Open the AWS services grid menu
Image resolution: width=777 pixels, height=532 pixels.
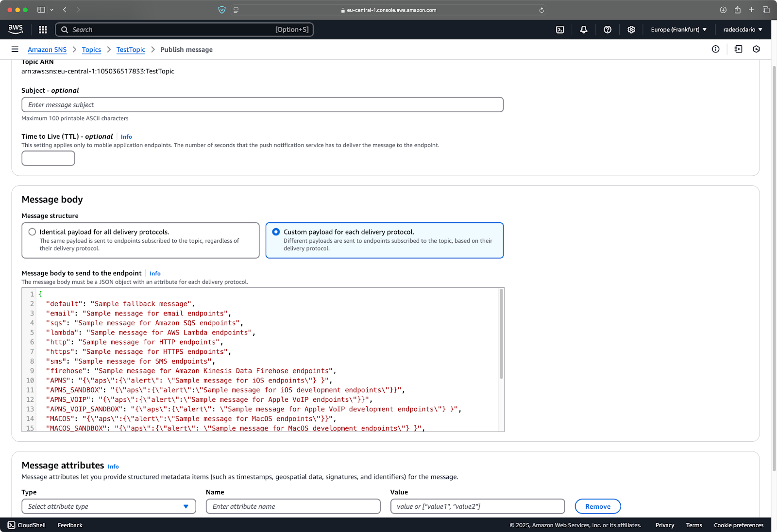coord(43,30)
